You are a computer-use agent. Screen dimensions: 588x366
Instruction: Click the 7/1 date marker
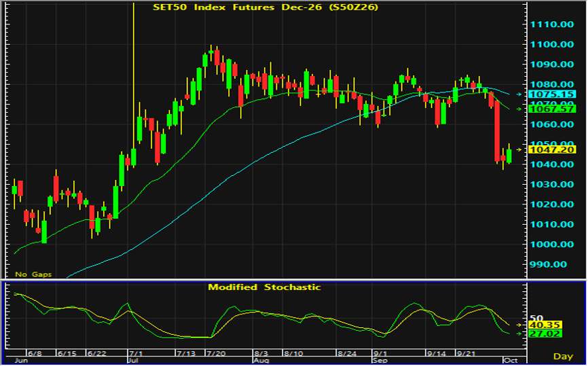136,354
